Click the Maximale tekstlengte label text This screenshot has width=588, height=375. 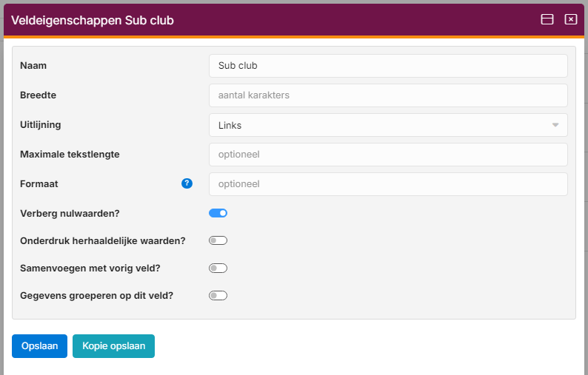point(70,155)
